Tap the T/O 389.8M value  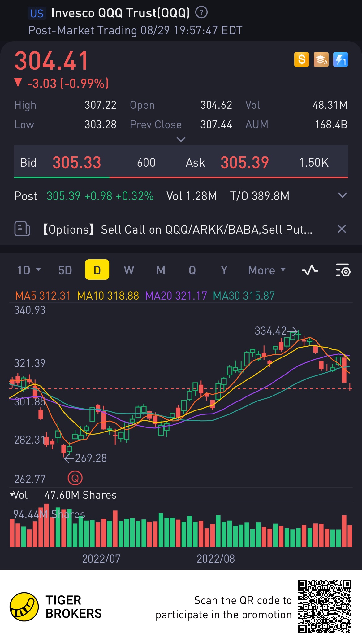pyautogui.click(x=260, y=196)
